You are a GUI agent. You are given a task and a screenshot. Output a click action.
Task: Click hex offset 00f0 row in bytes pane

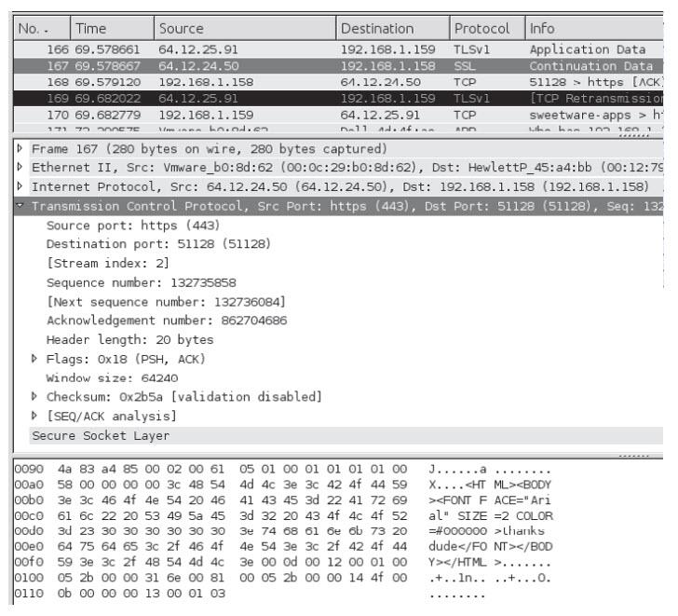(x=283, y=562)
